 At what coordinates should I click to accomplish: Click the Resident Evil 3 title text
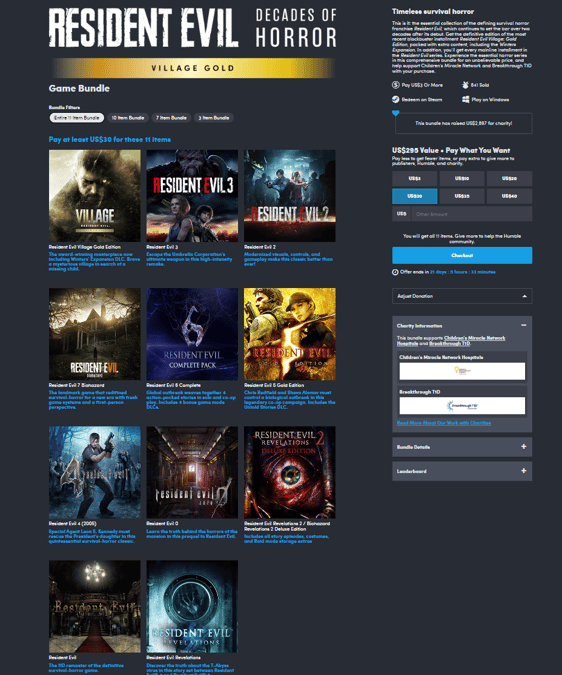(x=162, y=247)
